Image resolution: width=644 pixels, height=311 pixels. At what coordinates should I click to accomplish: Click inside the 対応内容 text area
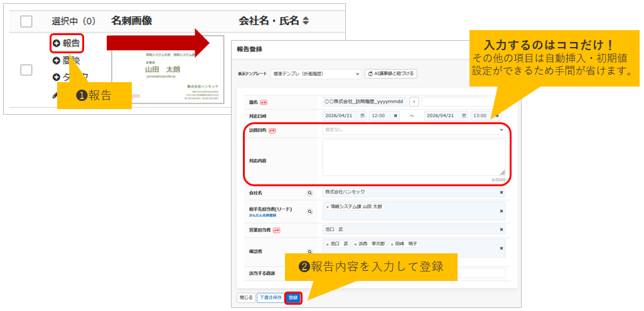point(414,157)
